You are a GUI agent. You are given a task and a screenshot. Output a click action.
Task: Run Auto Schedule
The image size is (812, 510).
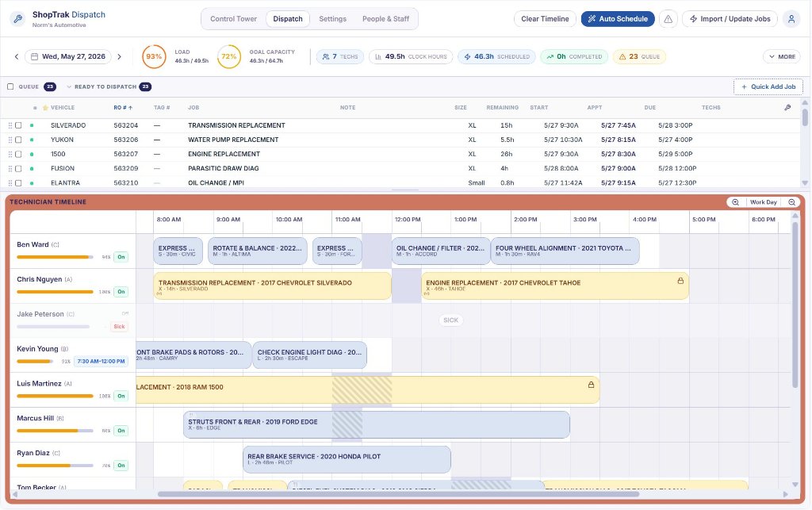pyautogui.click(x=618, y=19)
